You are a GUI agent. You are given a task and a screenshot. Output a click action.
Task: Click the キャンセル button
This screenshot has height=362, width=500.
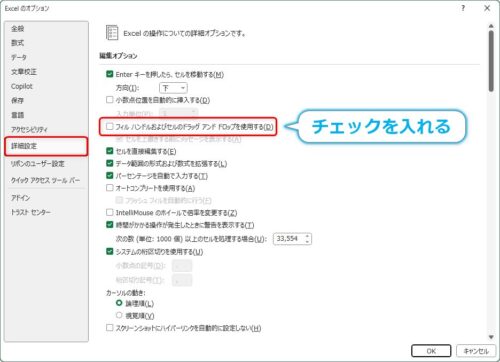coord(476,351)
